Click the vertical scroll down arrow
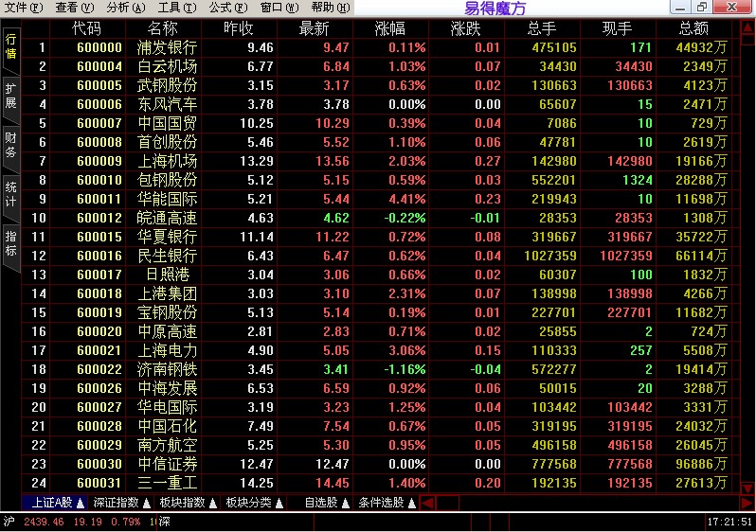The height and width of the screenshot is (532, 756). click(x=747, y=488)
